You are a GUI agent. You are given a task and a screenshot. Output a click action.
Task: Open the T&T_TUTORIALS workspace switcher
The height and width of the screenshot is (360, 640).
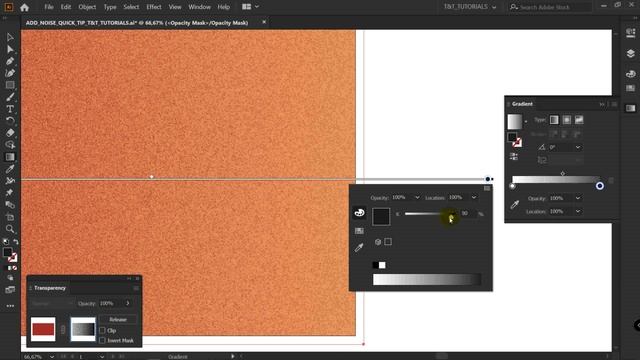coord(470,7)
